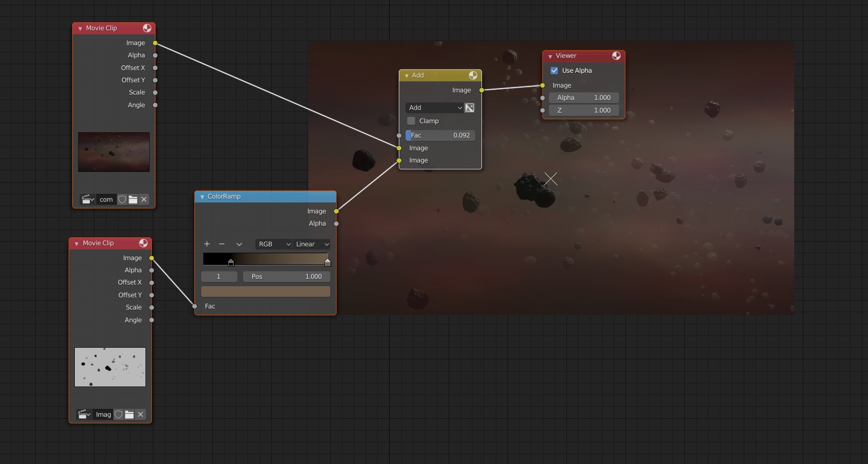This screenshot has height=464, width=868.
Task: Toggle preview icon on top Movie Clip node
Action: point(147,28)
